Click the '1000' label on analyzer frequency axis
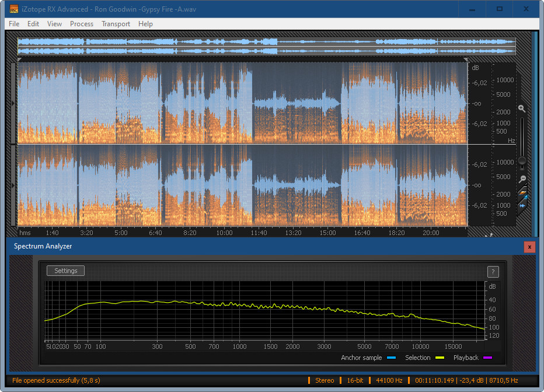Viewport: 544px width, 392px height. point(240,346)
